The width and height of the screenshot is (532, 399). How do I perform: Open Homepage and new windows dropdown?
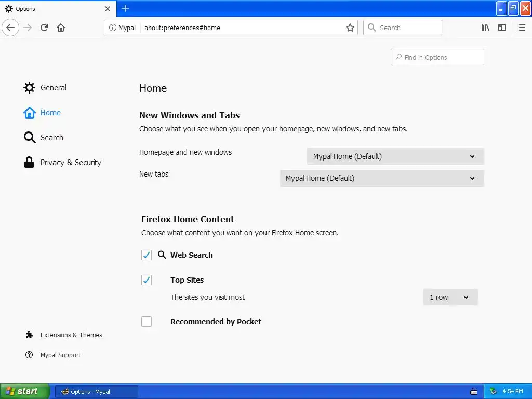point(395,156)
